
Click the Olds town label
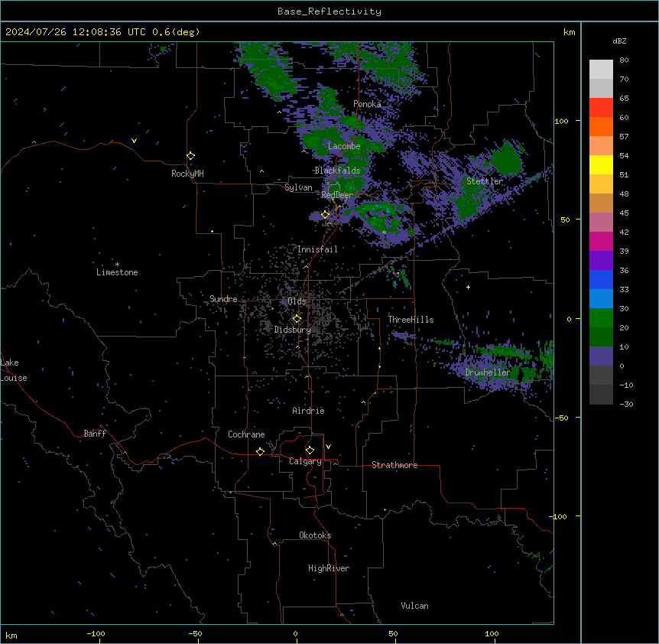[x=297, y=301]
